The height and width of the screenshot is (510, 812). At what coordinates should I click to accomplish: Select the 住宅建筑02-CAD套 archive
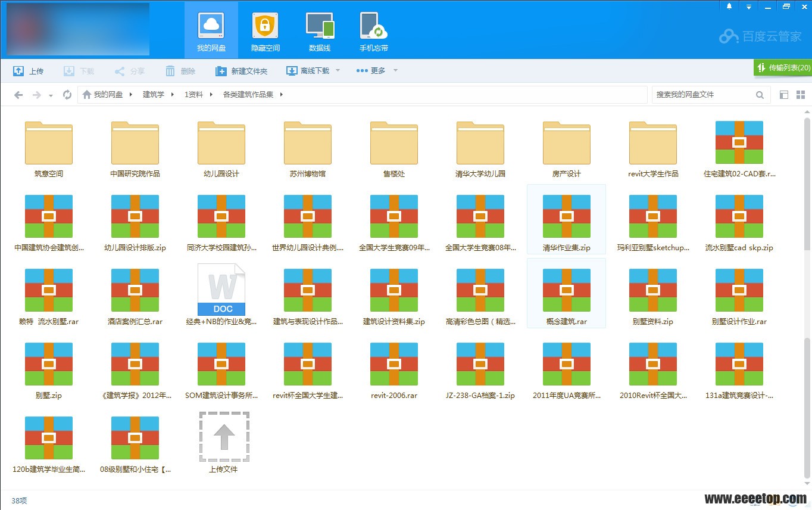tap(739, 149)
